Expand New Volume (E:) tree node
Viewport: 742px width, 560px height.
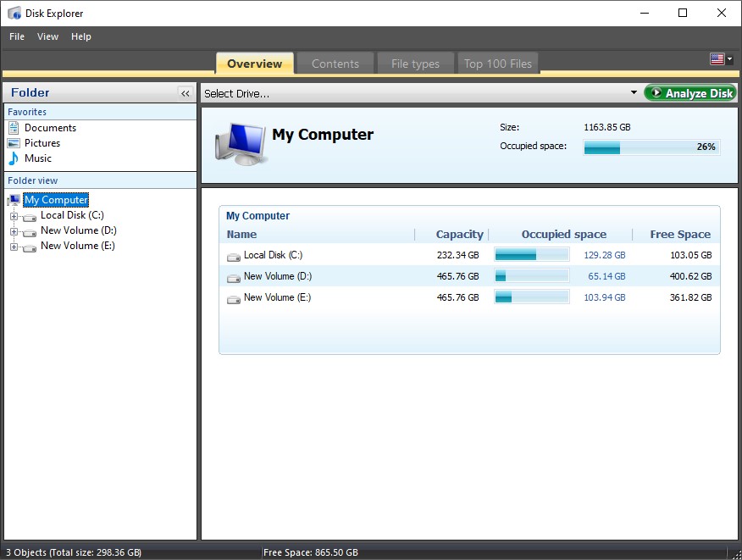[14, 246]
